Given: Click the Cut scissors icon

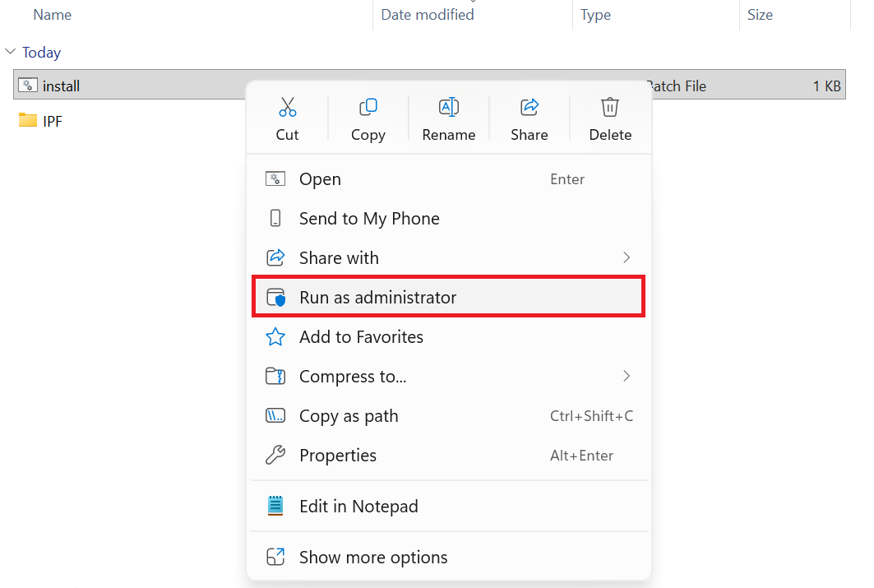Looking at the screenshot, I should pyautogui.click(x=287, y=107).
